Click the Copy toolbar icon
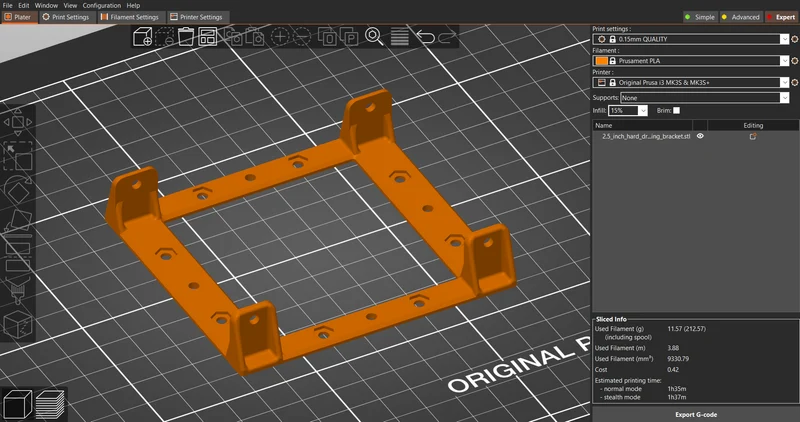Viewport: 800px width, 422px height. point(234,37)
